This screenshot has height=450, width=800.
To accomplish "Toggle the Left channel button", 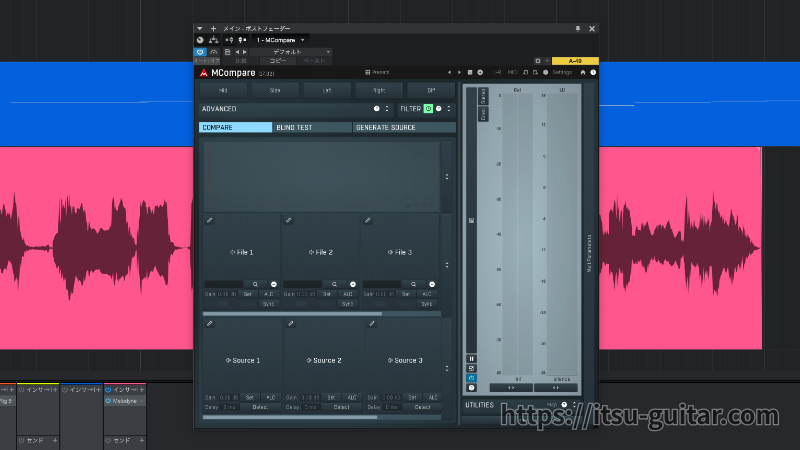I will pyautogui.click(x=327, y=90).
